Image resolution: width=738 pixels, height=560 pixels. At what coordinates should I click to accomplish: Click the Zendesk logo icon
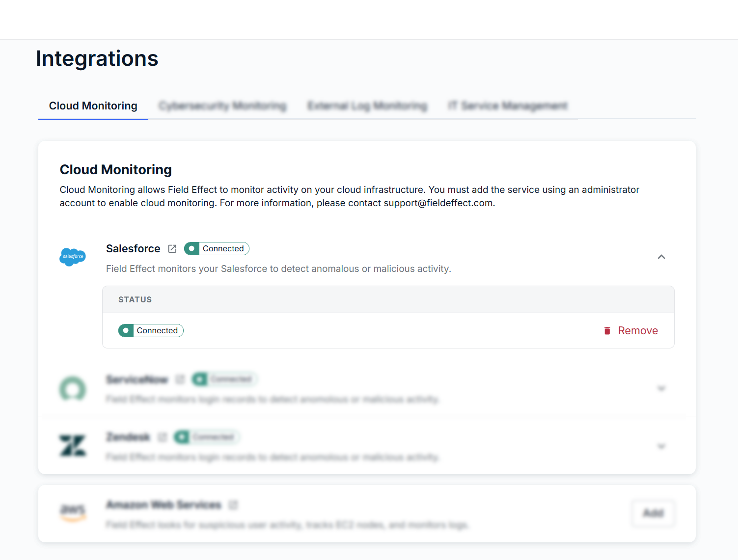(73, 446)
